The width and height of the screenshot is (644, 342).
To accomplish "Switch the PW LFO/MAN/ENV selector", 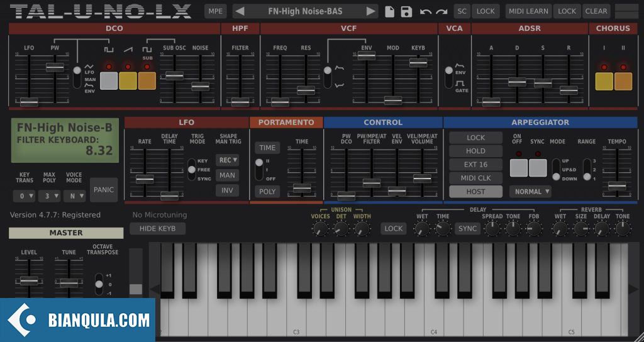I will tap(77, 77).
